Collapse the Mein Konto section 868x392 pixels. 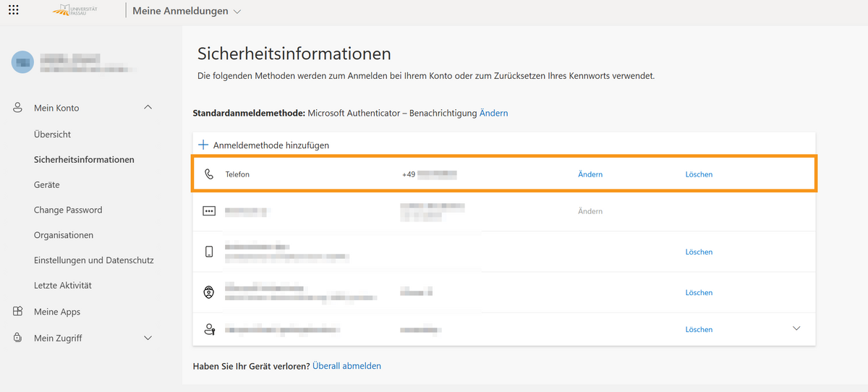pos(148,108)
